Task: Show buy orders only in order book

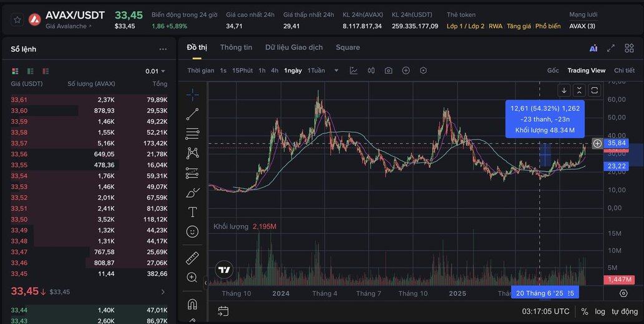Action: (x=31, y=71)
